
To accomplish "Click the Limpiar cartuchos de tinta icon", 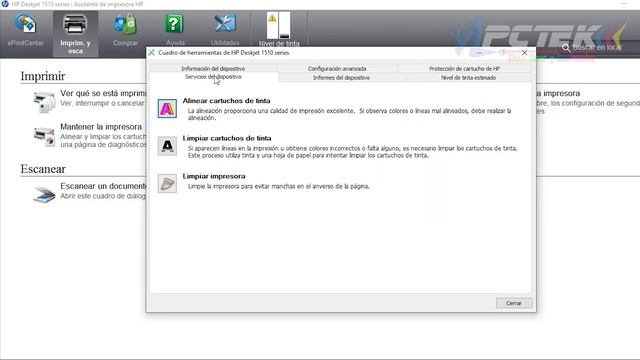I will coord(167,146).
